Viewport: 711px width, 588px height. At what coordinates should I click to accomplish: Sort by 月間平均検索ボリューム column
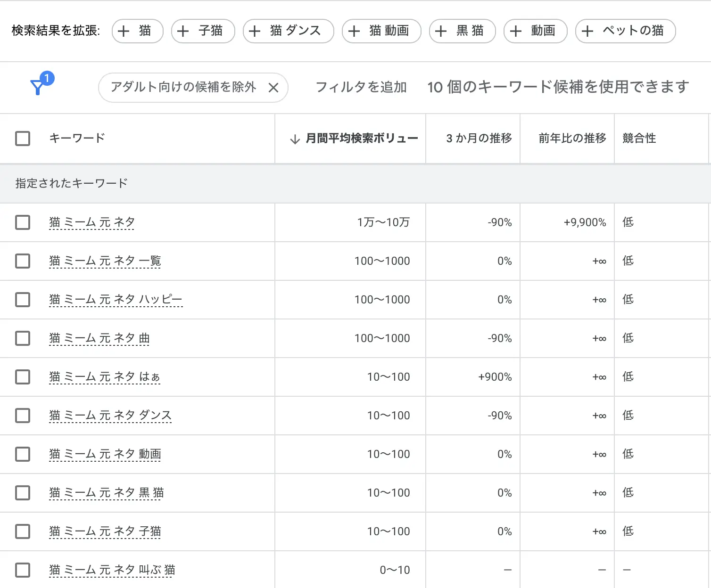tap(361, 139)
